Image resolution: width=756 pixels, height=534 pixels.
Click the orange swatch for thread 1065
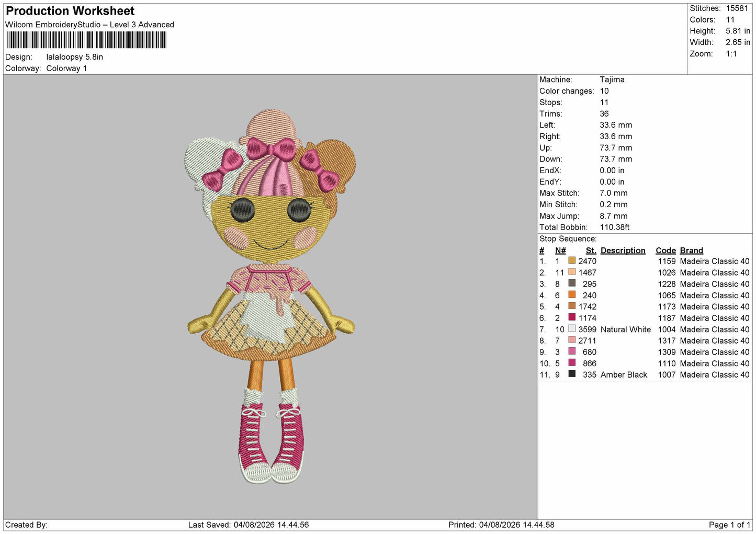click(x=572, y=295)
